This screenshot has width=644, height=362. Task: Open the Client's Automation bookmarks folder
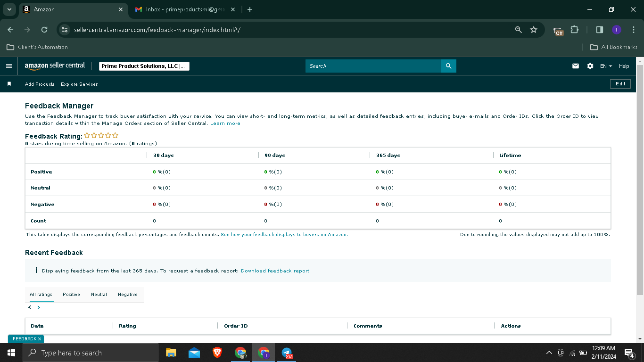37,47
